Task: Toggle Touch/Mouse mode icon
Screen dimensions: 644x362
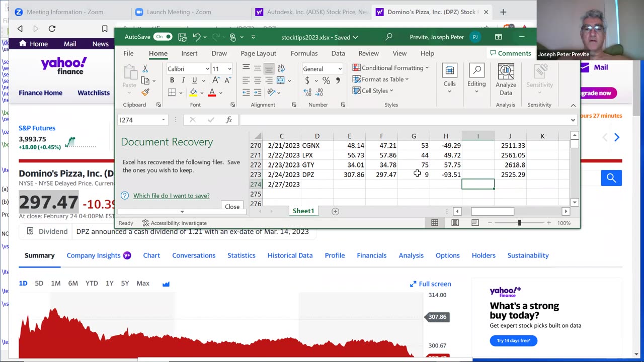Action: [x=232, y=37]
